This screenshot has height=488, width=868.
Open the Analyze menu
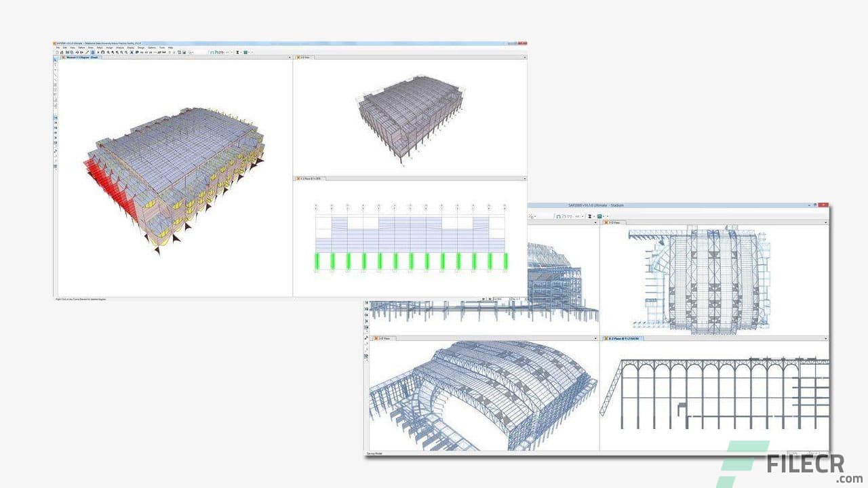click(119, 47)
